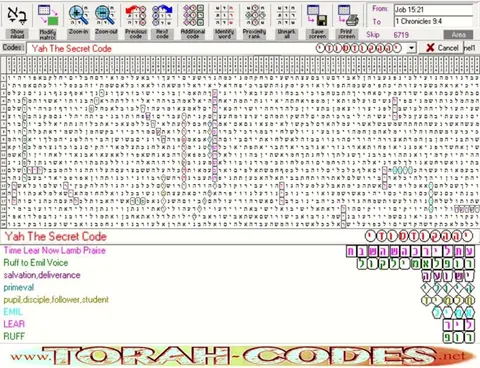480x368 pixels.
Task: Click the Zoom-out magnifier icon
Action: point(106,15)
